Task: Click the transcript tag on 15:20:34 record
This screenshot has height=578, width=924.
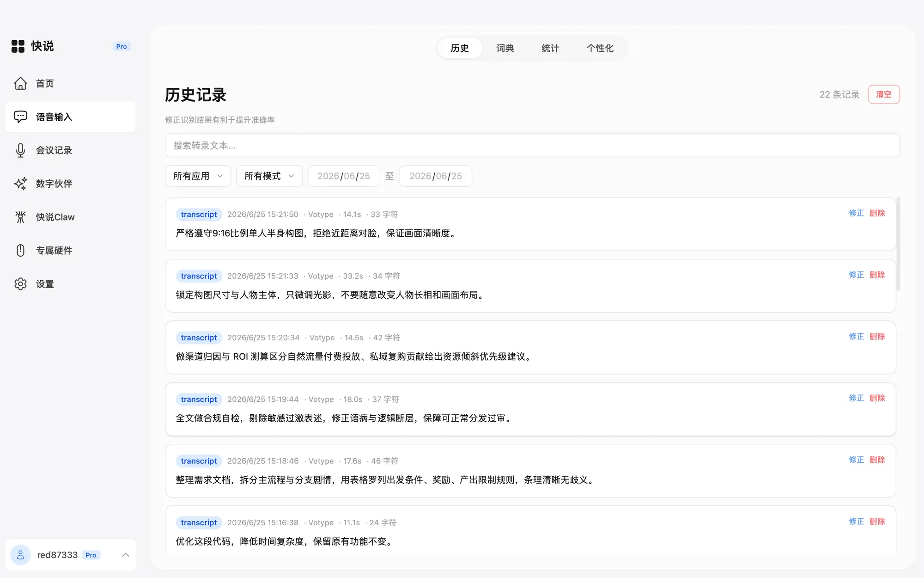Action: coord(199,338)
